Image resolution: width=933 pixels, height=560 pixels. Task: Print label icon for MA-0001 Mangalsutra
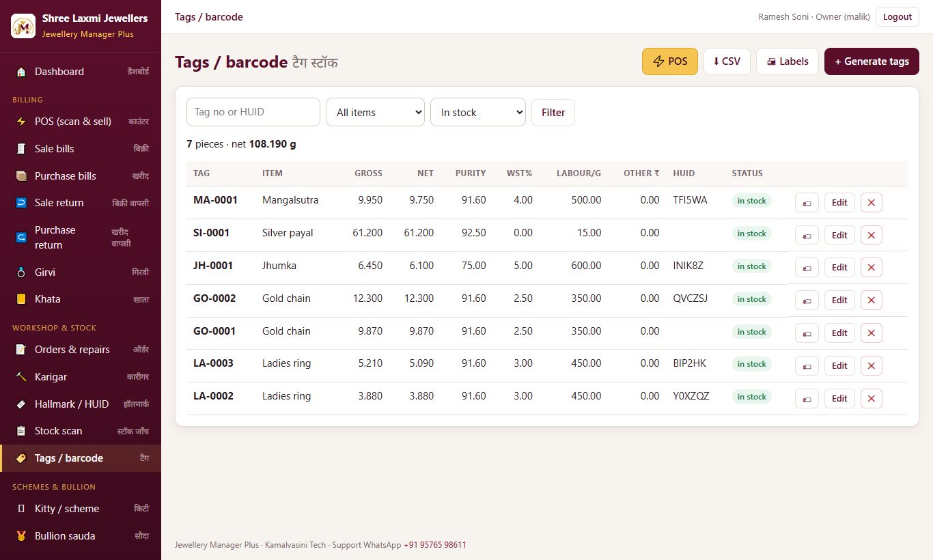pyautogui.click(x=807, y=203)
